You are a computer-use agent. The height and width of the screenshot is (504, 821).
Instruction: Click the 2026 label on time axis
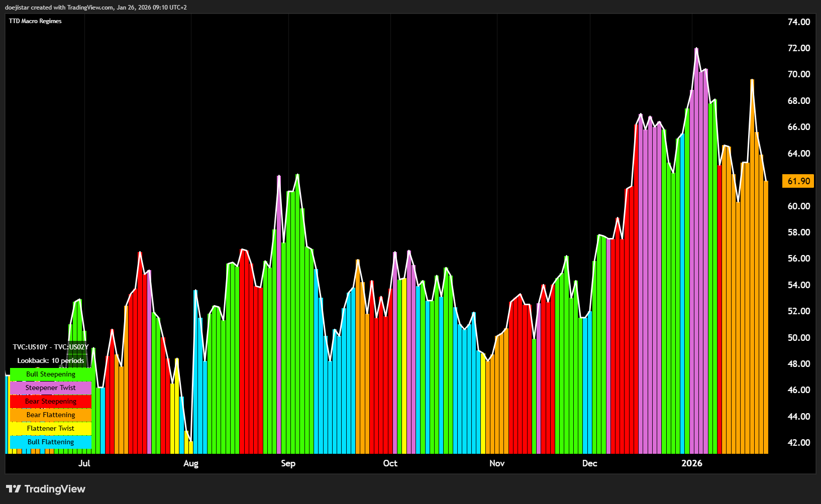click(x=691, y=463)
